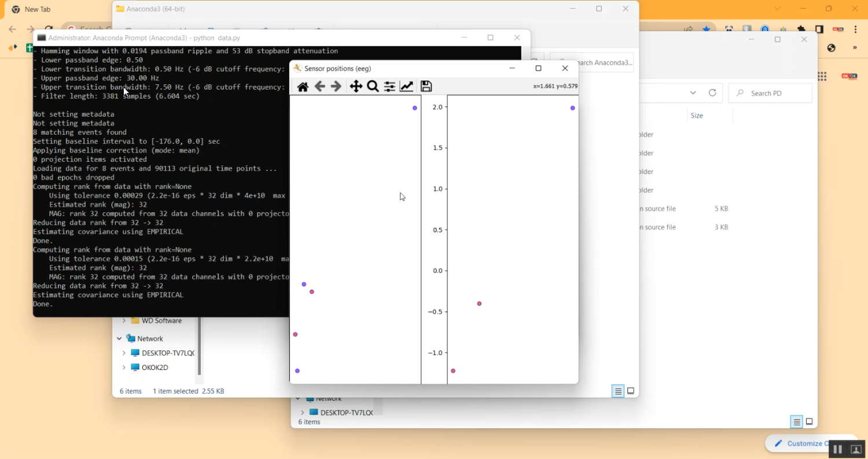
Task: Open address bar history dropdown in PD window
Action: 693,93
